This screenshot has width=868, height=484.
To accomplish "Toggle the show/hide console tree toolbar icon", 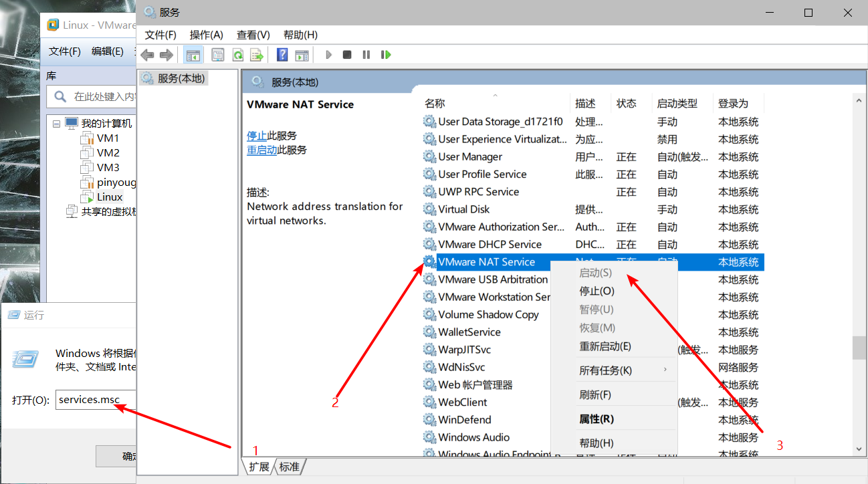I will coord(193,55).
